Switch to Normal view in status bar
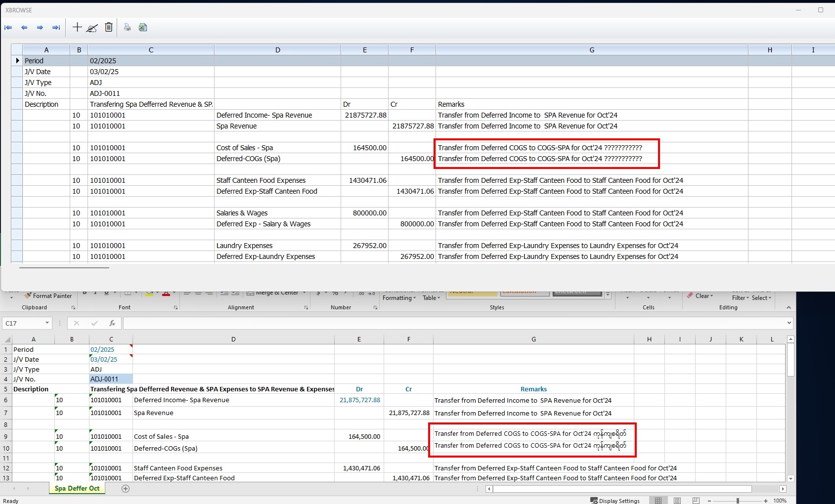The width and height of the screenshot is (835, 504). pos(658,501)
